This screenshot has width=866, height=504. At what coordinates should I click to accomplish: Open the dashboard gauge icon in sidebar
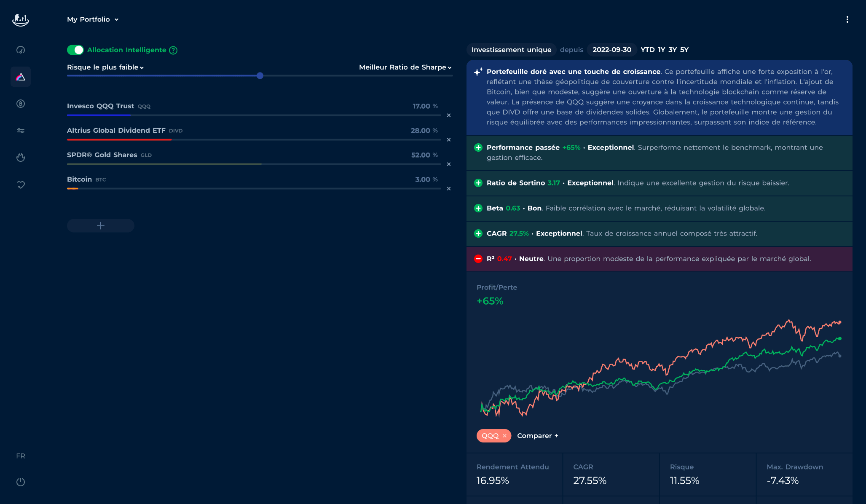pos(21,50)
